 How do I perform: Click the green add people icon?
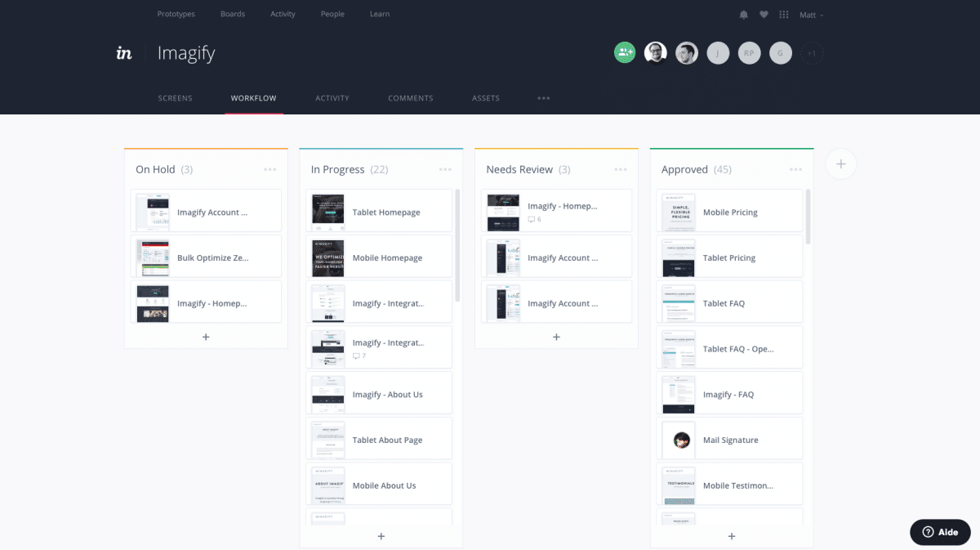pyautogui.click(x=625, y=53)
